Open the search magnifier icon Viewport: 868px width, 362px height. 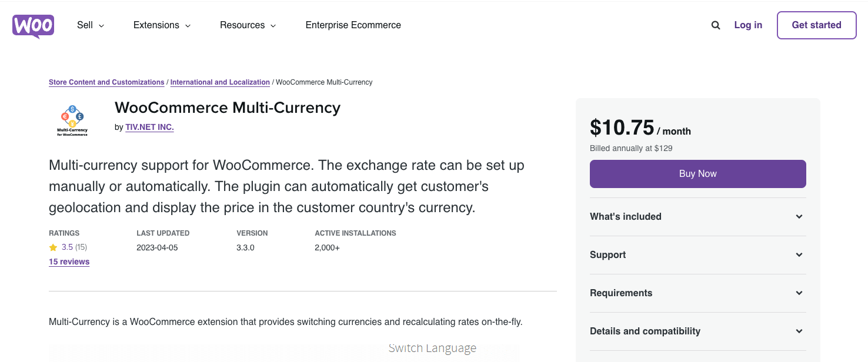[x=715, y=25]
